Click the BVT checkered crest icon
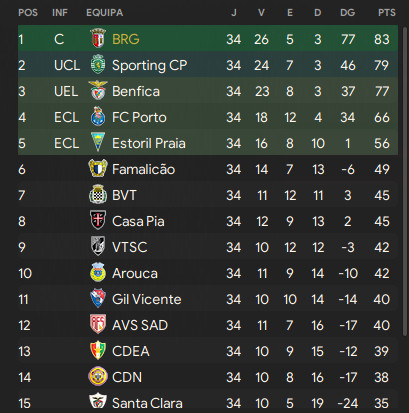 pyautogui.click(x=98, y=194)
